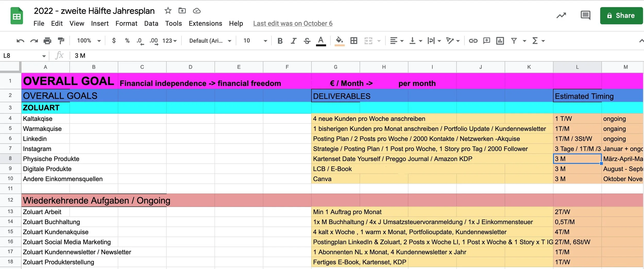The image size is (644, 269).
Task: Expand the Merge cells dropdown arrow
Action: click(379, 41)
